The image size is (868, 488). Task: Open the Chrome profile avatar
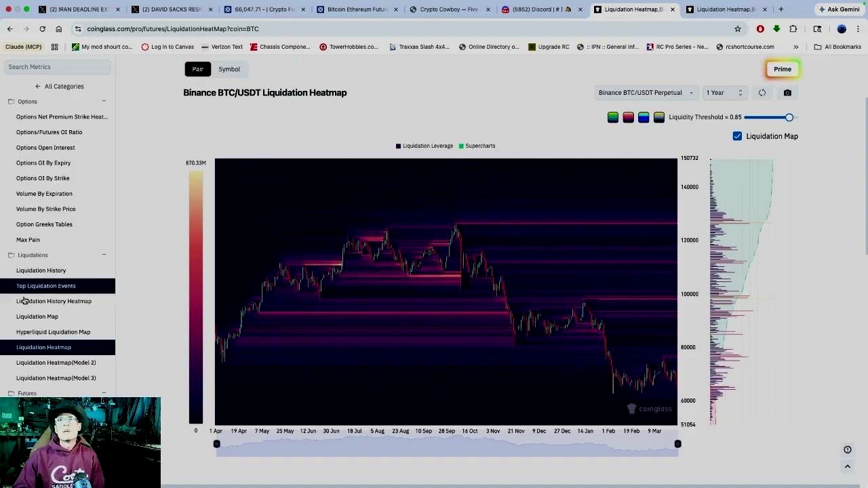842,29
